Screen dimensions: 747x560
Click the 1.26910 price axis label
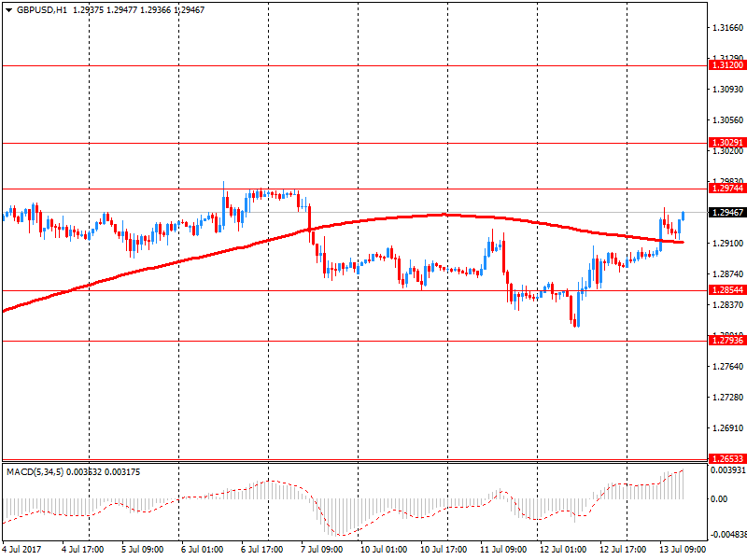[x=727, y=428]
